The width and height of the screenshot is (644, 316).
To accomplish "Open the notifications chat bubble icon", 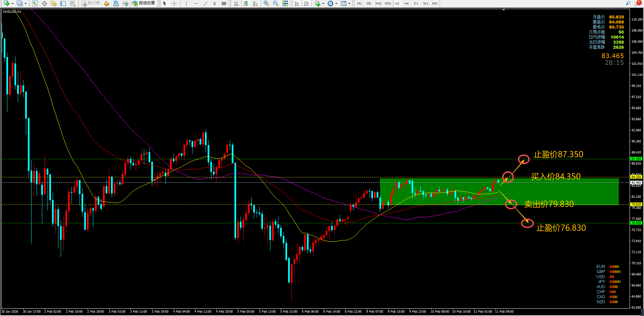I will [x=638, y=3].
